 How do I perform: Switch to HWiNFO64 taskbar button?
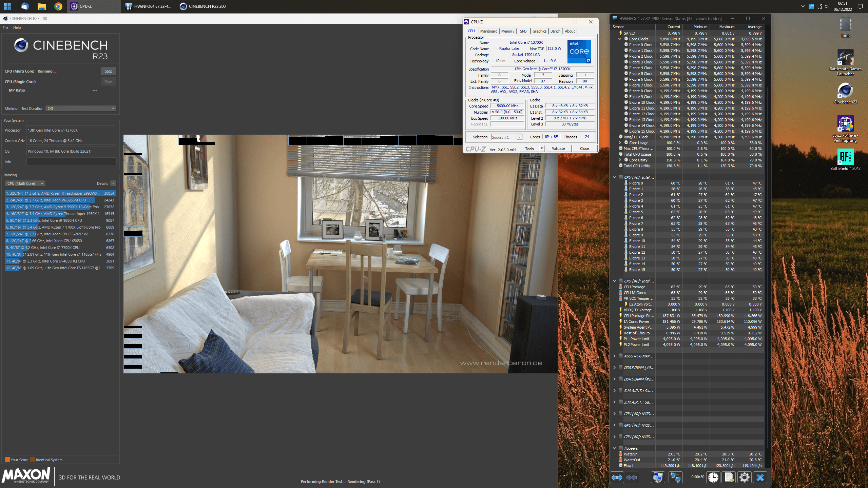pyautogui.click(x=149, y=6)
